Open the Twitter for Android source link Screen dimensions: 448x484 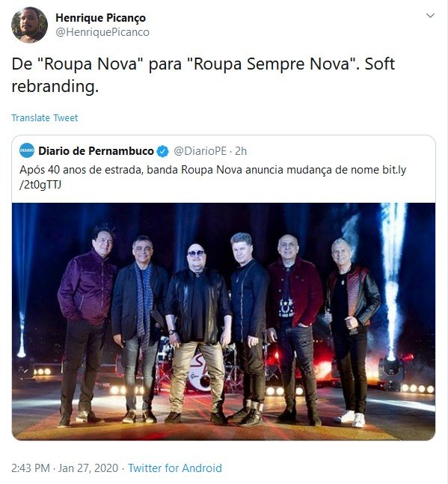click(175, 468)
